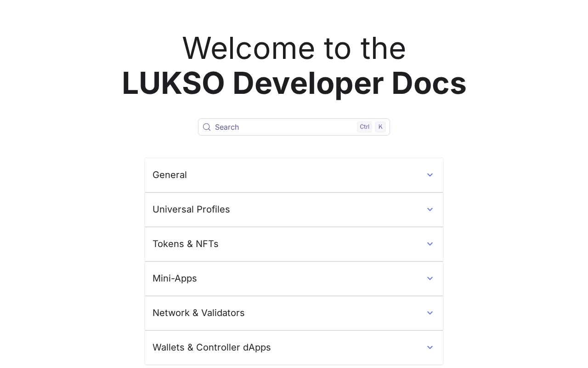Open the Network & Validators label
Viewport: 588px width, 368px height.
[x=198, y=313]
